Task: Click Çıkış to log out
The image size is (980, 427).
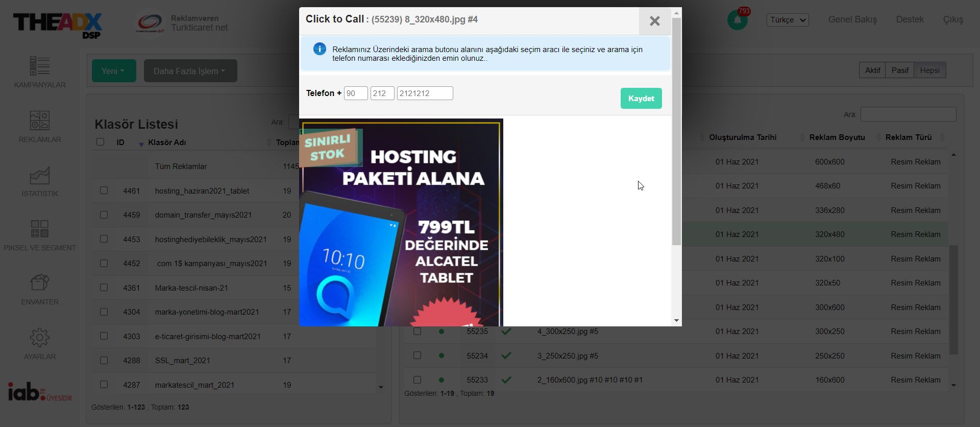Action: coord(953,19)
